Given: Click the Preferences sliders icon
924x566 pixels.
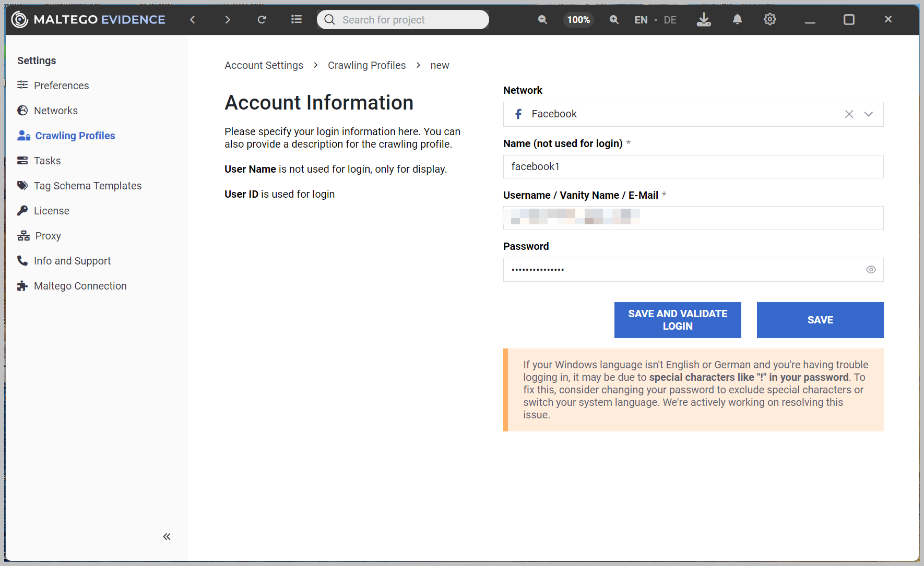Looking at the screenshot, I should coord(22,85).
